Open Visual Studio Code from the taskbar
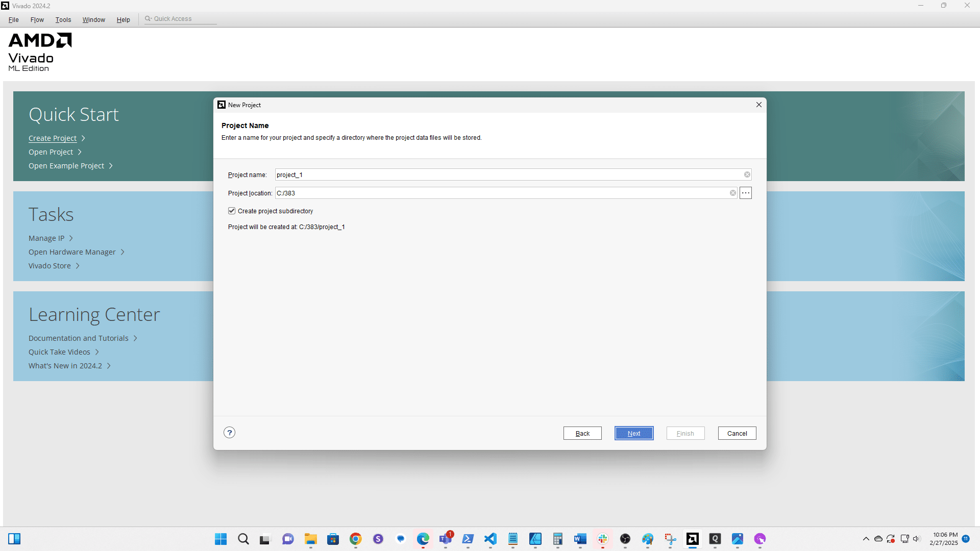The height and width of the screenshot is (551, 980). point(491,539)
